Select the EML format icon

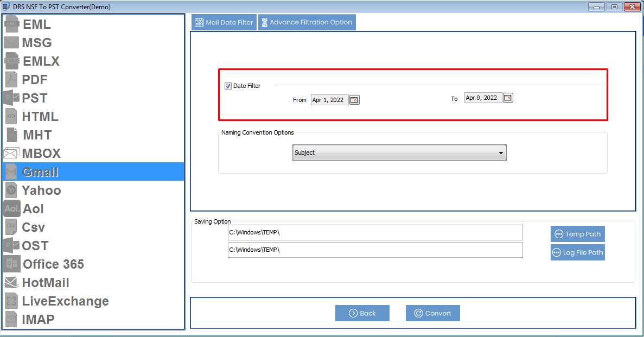[x=11, y=24]
